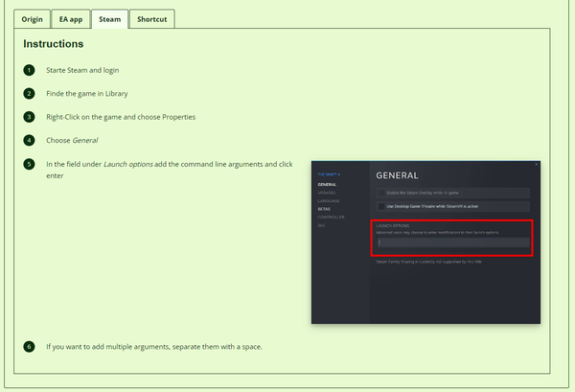Viewport: 575px width, 392px height.
Task: Select the Steam tab
Action: [x=109, y=19]
